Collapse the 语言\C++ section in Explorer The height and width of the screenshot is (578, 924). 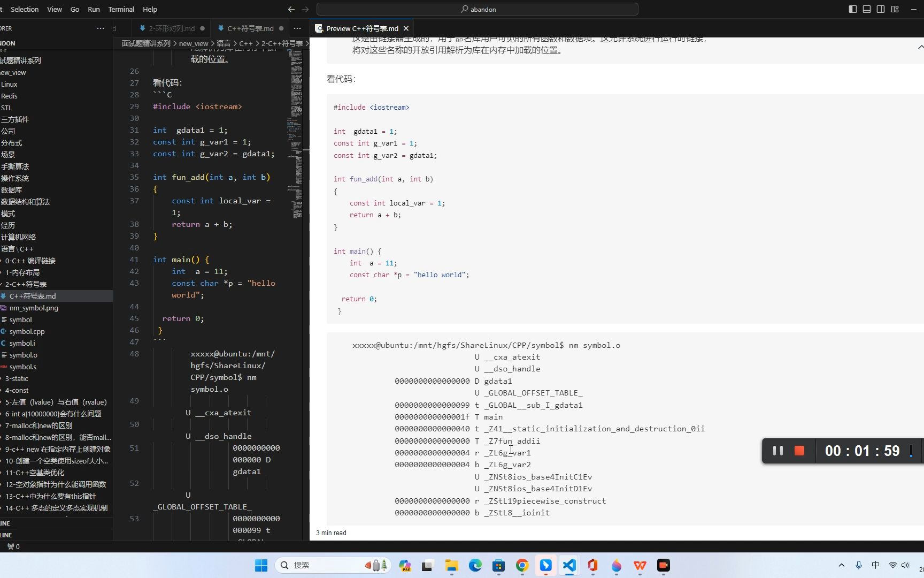click(19, 249)
